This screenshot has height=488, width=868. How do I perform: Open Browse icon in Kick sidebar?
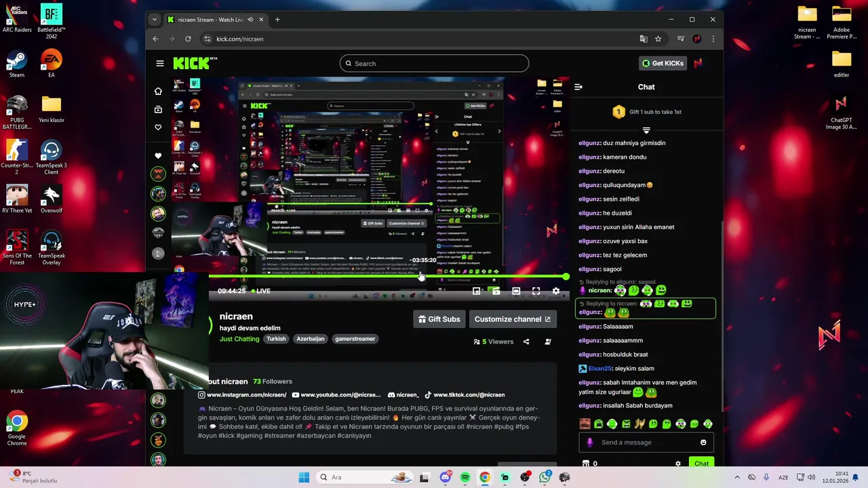158,109
